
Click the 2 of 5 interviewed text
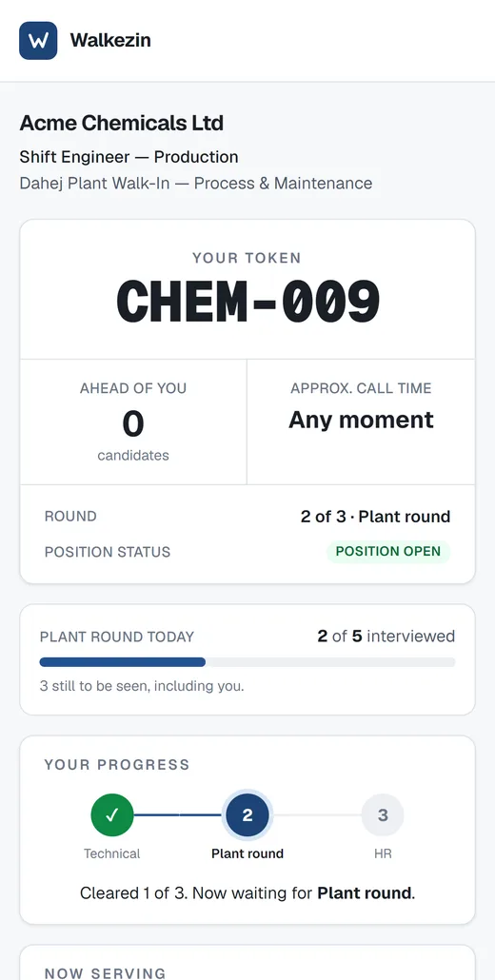click(x=386, y=637)
